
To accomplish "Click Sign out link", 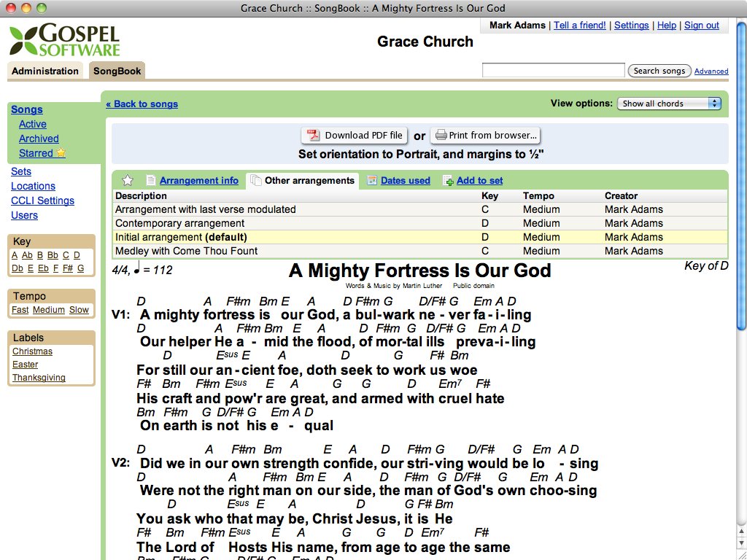I will [x=701, y=26].
